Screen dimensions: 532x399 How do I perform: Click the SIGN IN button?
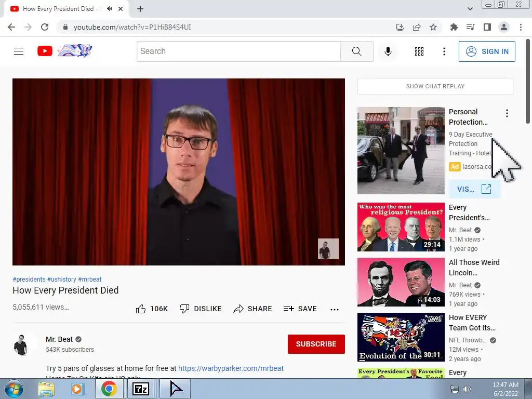click(x=486, y=51)
